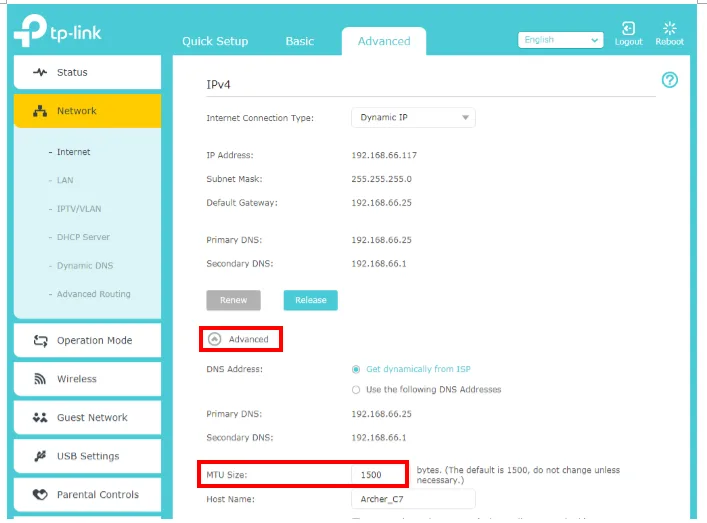
Task: Go to Advanced Routing submenu item
Action: (x=93, y=294)
